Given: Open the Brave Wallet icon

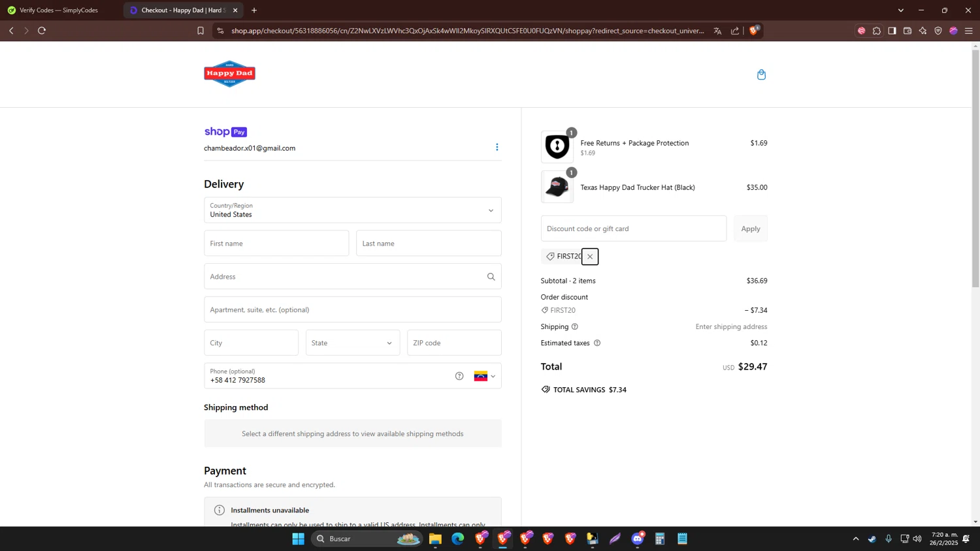Looking at the screenshot, I should click(907, 31).
